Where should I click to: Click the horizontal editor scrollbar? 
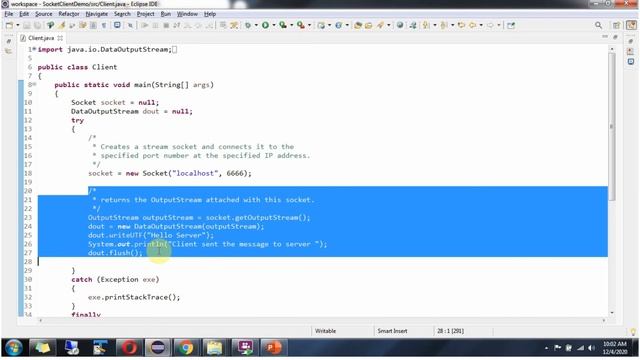322,320
